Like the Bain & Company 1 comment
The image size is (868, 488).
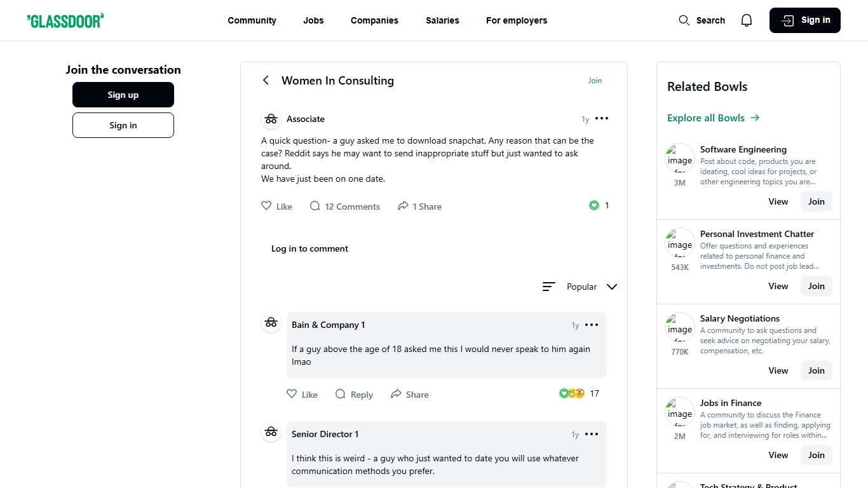302,395
